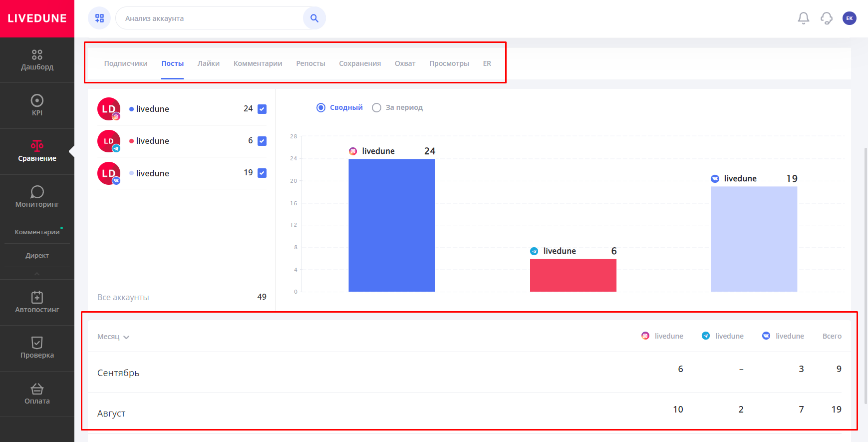Screen dimensions: 868x442
Task: Open the Проверка section
Action: point(37,348)
